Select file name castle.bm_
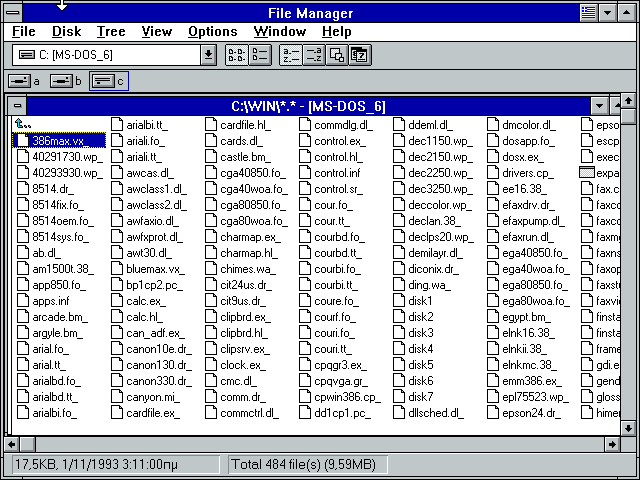This screenshot has width=640, height=480. pos(245,157)
